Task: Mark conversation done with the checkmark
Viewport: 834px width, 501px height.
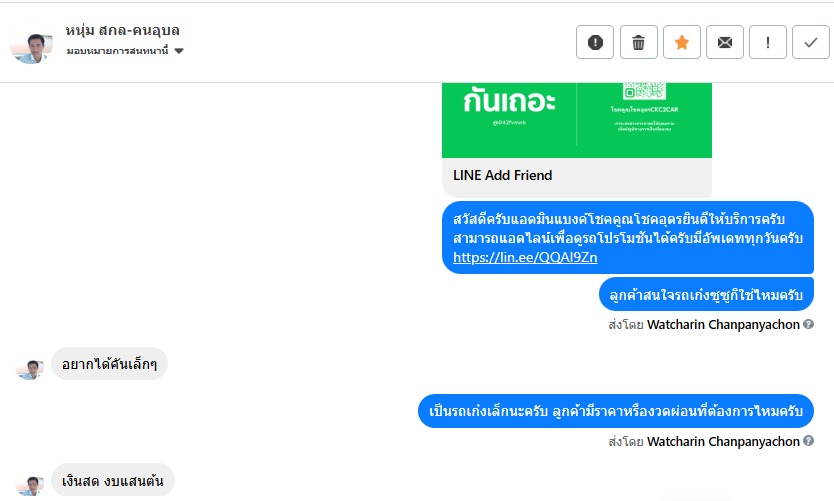Action: click(810, 42)
